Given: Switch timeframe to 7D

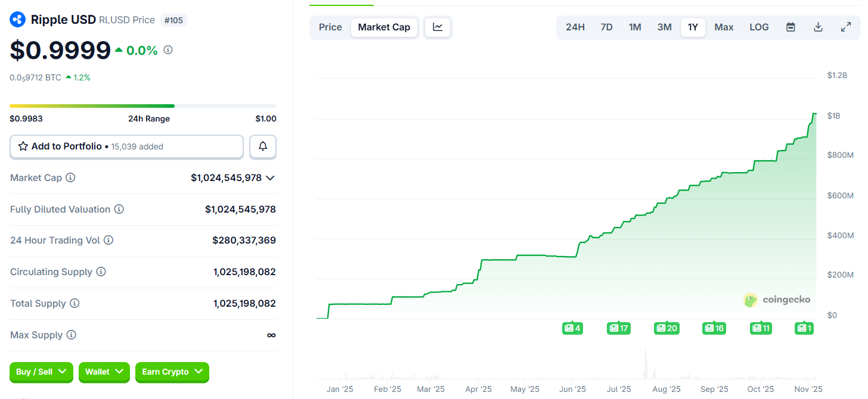Looking at the screenshot, I should [x=606, y=27].
